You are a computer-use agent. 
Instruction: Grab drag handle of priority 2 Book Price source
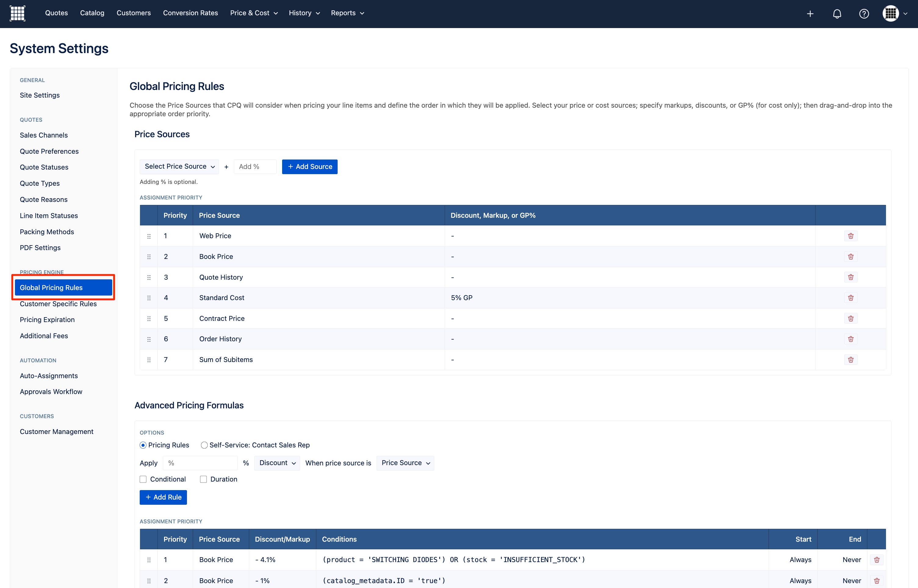click(x=149, y=256)
